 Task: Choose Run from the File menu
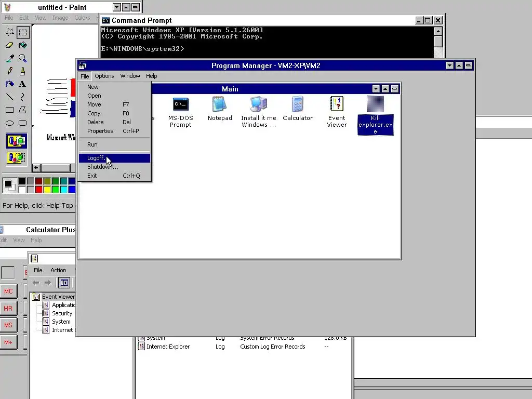[114, 144]
